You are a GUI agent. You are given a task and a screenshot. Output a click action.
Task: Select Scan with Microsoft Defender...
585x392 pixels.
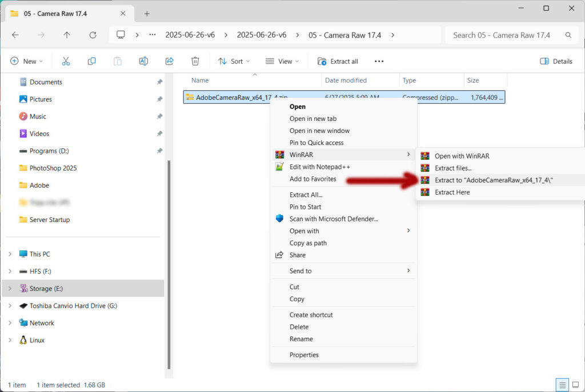click(343, 219)
